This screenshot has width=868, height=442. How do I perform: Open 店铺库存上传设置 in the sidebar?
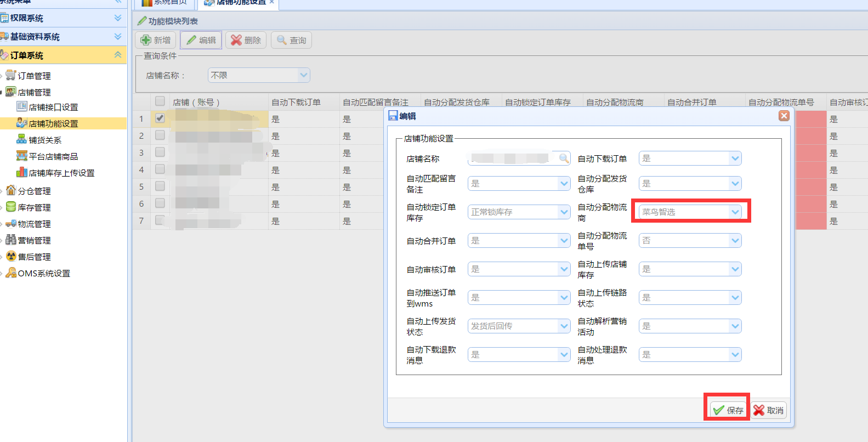coord(61,173)
